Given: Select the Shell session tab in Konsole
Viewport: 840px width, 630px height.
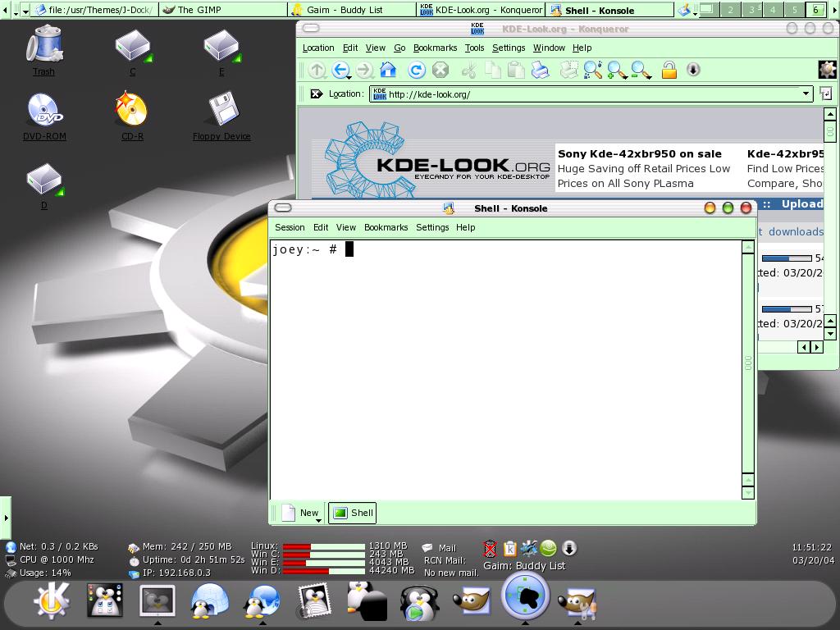Looking at the screenshot, I should tap(353, 513).
